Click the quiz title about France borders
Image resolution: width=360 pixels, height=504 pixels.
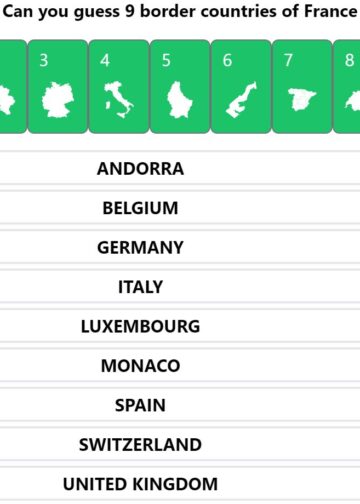180,11
